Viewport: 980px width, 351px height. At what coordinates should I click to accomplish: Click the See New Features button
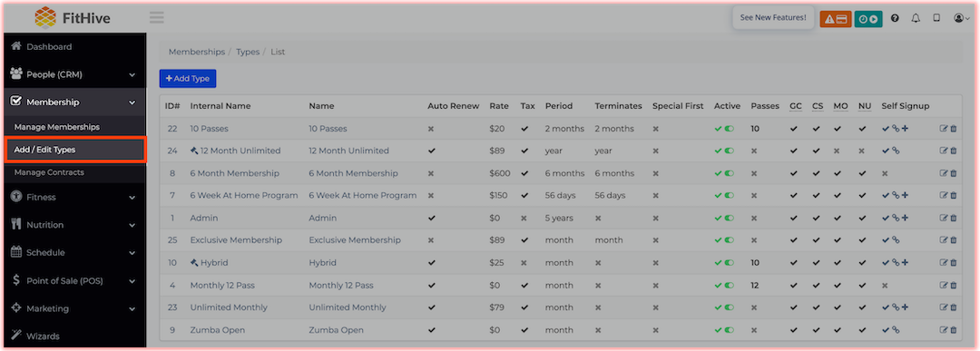[x=773, y=18]
